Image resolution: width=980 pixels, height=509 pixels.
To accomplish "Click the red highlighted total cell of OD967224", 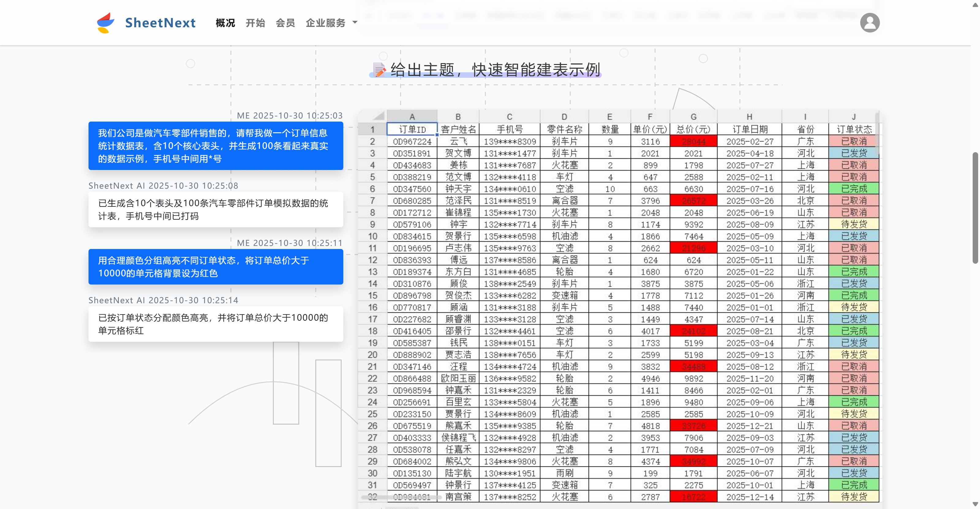I will coord(693,141).
